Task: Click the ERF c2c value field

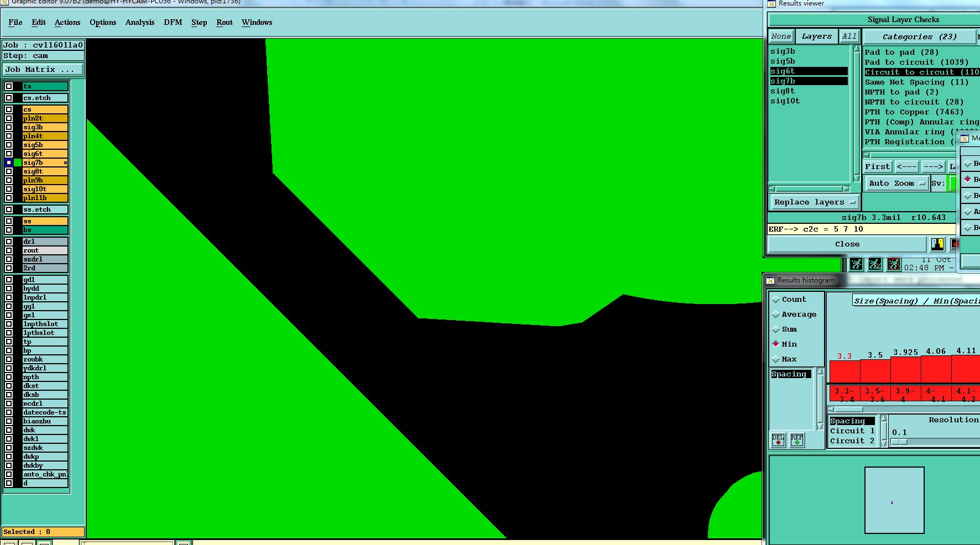Action: point(861,229)
